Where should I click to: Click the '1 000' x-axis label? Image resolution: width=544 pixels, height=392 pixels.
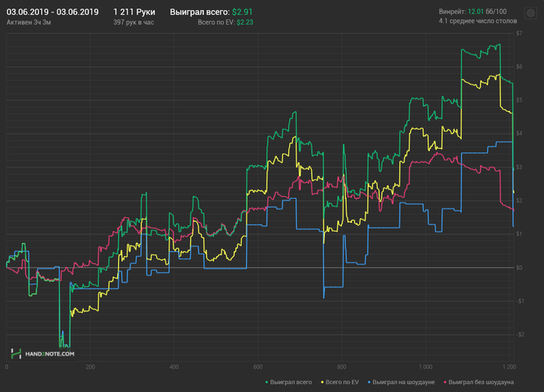click(x=425, y=366)
